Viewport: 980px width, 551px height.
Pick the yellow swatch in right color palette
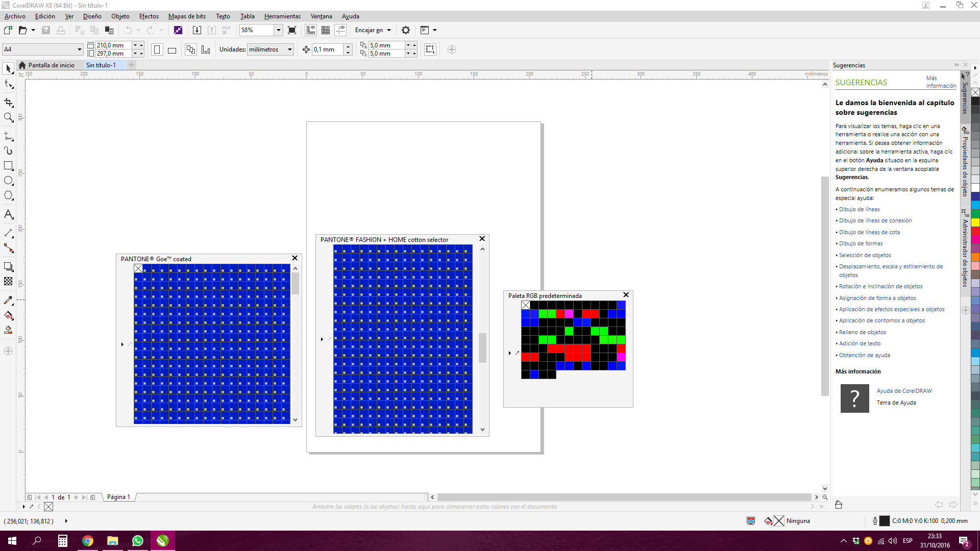(975, 222)
